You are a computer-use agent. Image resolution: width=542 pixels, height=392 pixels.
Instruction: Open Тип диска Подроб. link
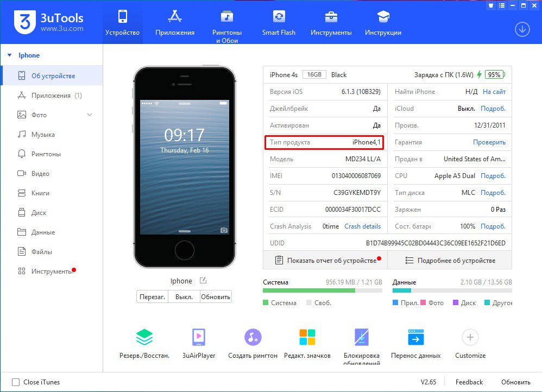(493, 193)
